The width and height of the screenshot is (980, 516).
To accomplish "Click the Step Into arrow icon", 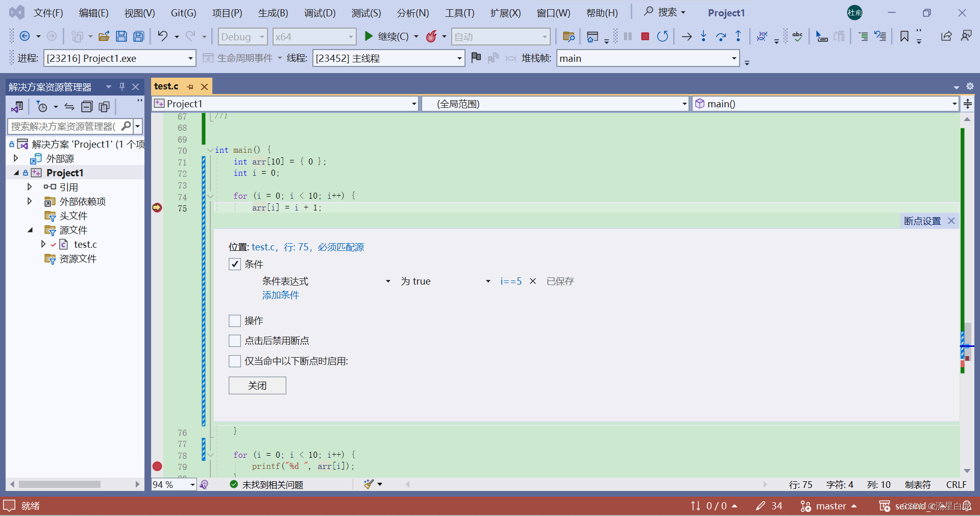I will pos(703,36).
